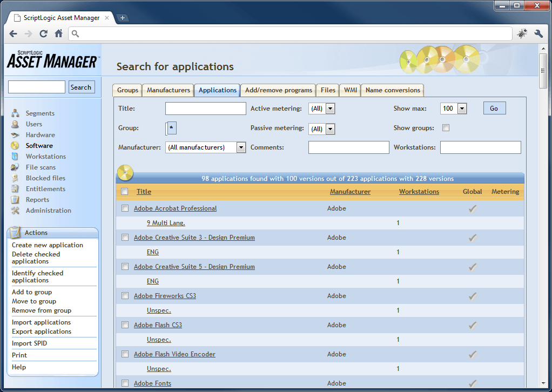Open the Workstations section
This screenshot has width=552, height=392.
pos(45,156)
